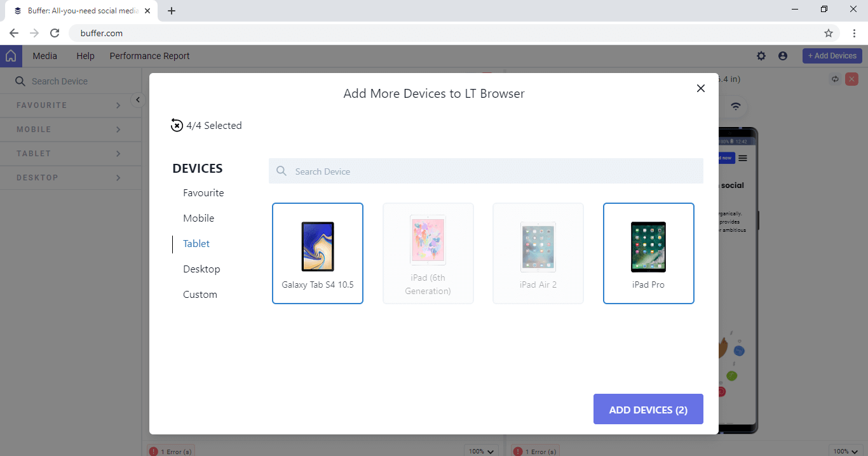The height and width of the screenshot is (456, 868).
Task: Click the user account profile icon
Action: click(x=783, y=56)
